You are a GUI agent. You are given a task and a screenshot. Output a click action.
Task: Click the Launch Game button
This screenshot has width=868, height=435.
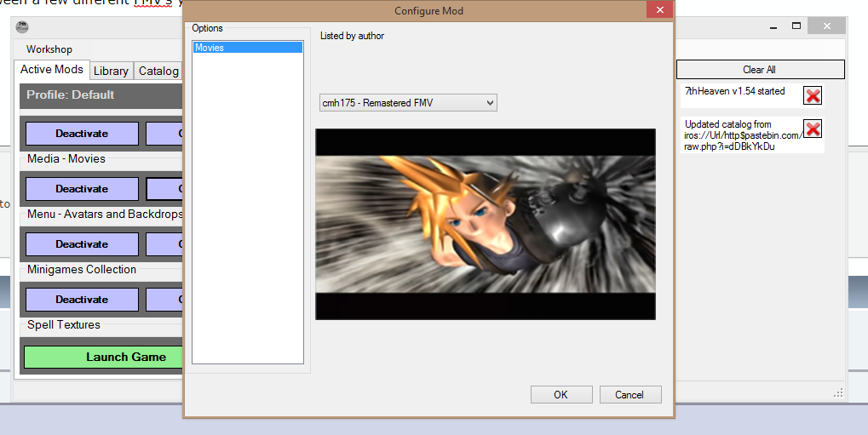click(x=104, y=357)
